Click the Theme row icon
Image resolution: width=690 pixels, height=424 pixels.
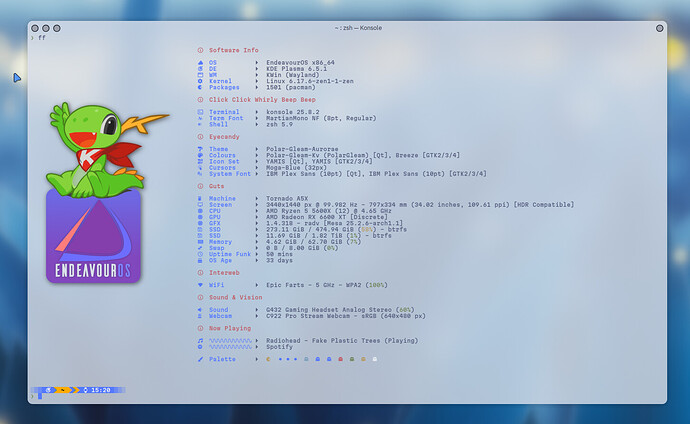pyautogui.click(x=200, y=149)
